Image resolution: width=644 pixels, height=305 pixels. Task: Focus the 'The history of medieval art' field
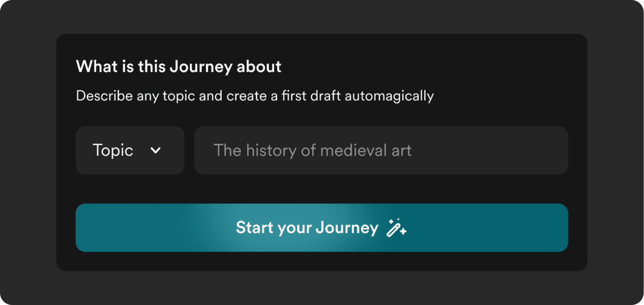coord(381,150)
